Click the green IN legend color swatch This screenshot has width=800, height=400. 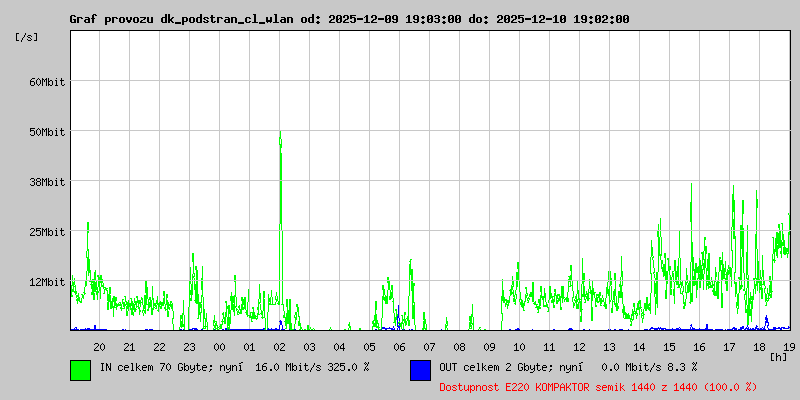pos(81,370)
